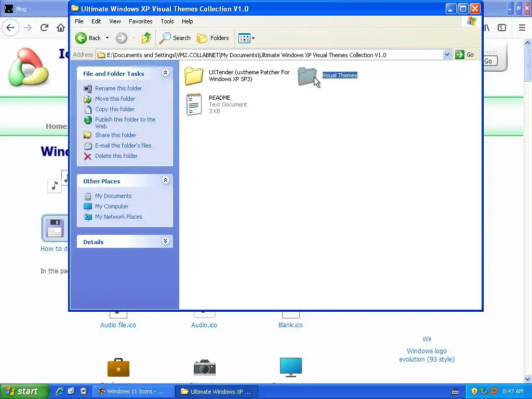Image resolution: width=532 pixels, height=399 pixels.
Task: Click the floppy disk icon on webpage
Action: 54,228
